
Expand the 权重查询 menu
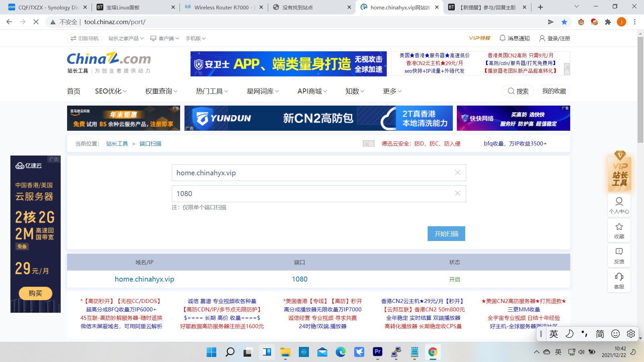coord(161,91)
